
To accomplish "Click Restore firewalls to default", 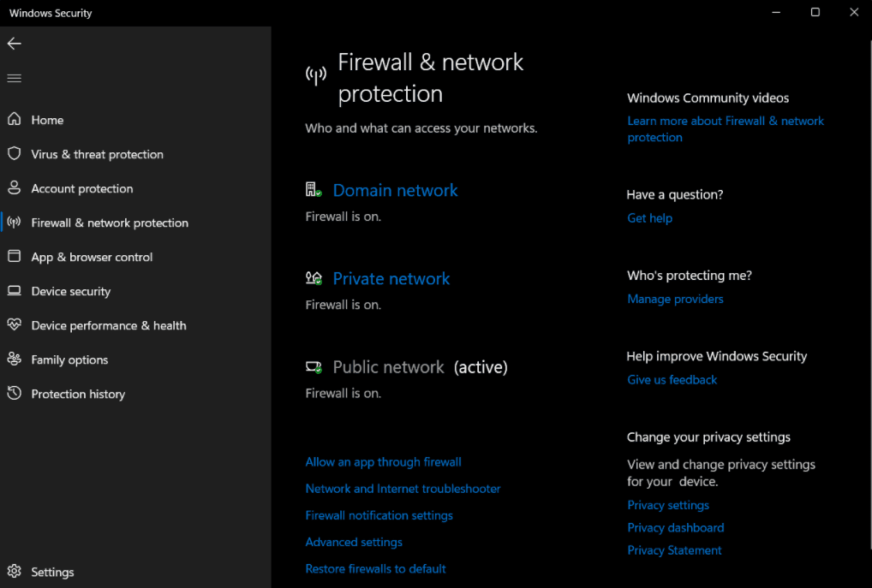I will point(375,568).
